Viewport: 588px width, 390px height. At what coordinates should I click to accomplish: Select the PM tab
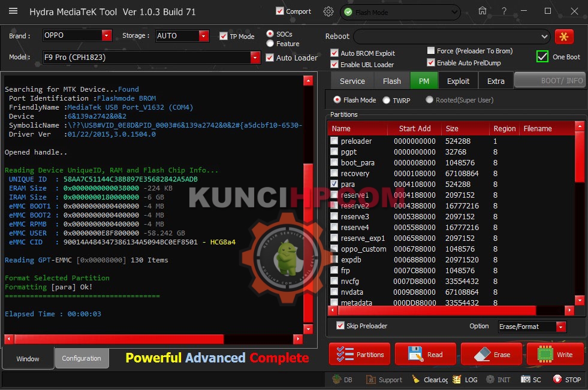[x=424, y=81]
